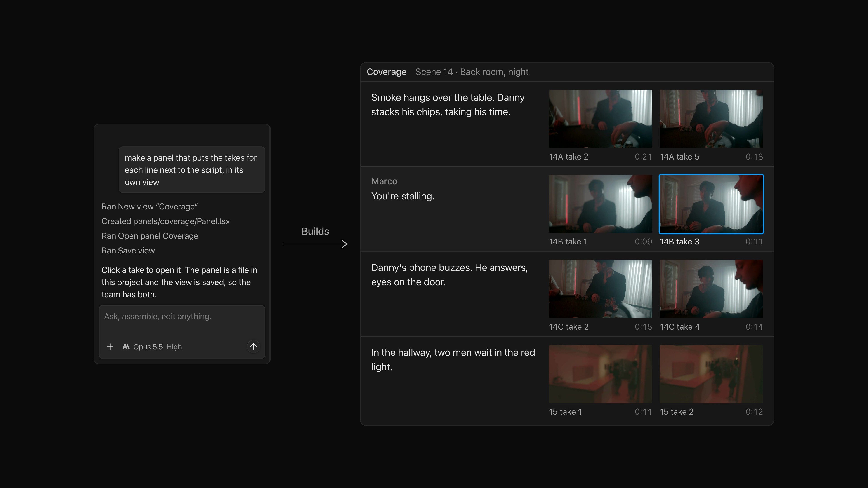Click the 0:15 duration of 14C take 2
Viewport: 868px width, 488px height.
643,327
